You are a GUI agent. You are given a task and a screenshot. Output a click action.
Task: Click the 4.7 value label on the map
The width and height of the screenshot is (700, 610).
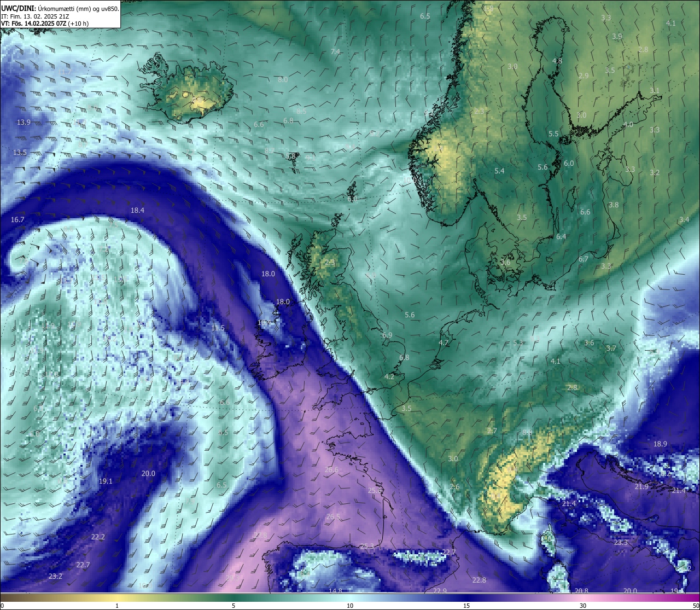point(444,343)
